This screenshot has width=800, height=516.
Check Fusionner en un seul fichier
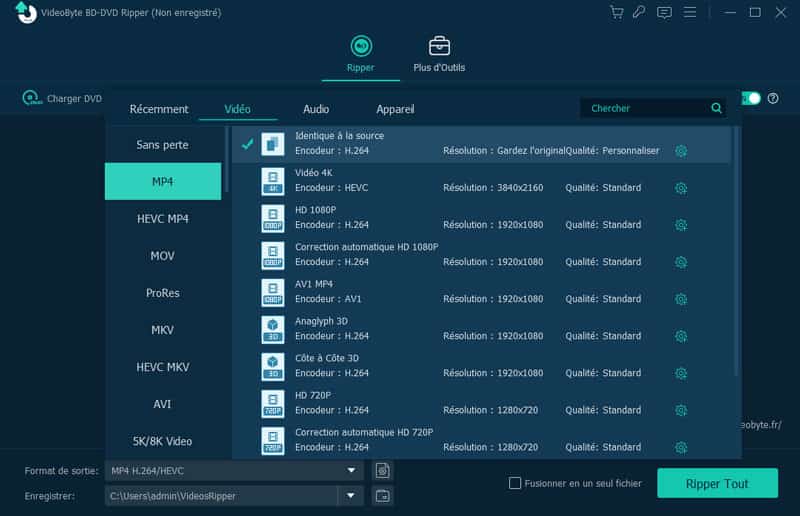(515, 483)
